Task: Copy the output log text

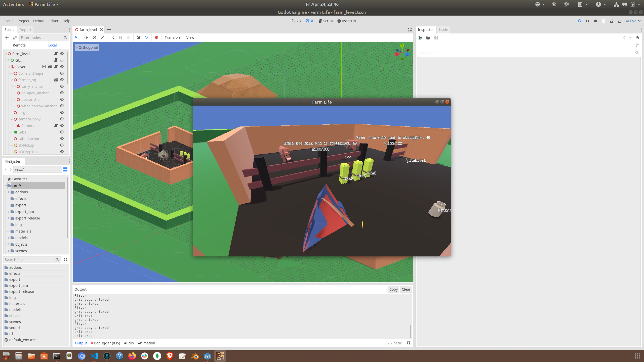Action: (x=393, y=289)
